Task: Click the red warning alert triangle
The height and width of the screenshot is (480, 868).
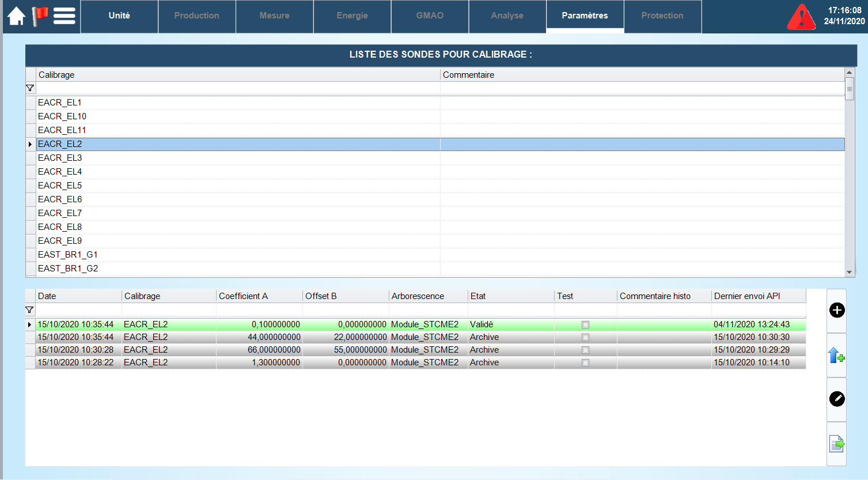Action: click(801, 17)
